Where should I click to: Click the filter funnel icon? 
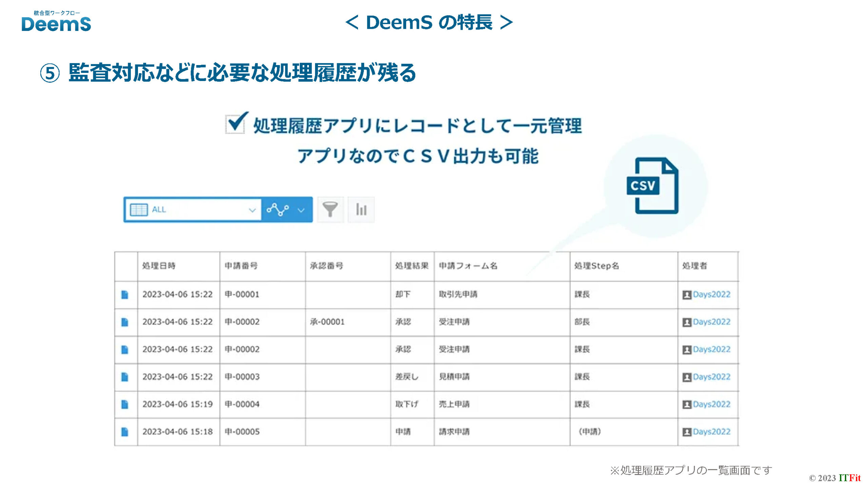pyautogui.click(x=330, y=209)
